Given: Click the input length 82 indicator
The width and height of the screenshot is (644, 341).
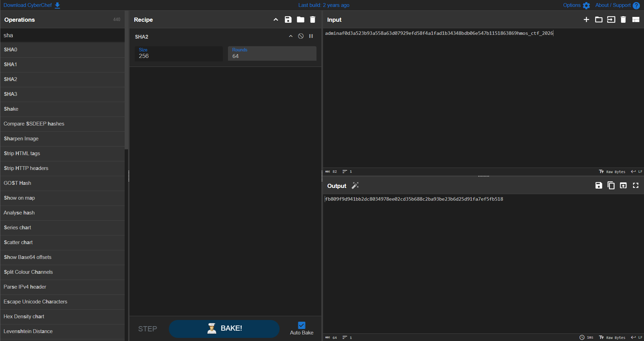Looking at the screenshot, I should point(331,172).
